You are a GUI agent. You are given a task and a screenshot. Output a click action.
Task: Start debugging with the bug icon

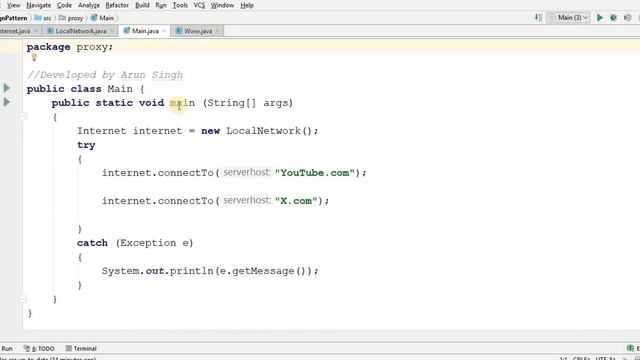tap(613, 18)
